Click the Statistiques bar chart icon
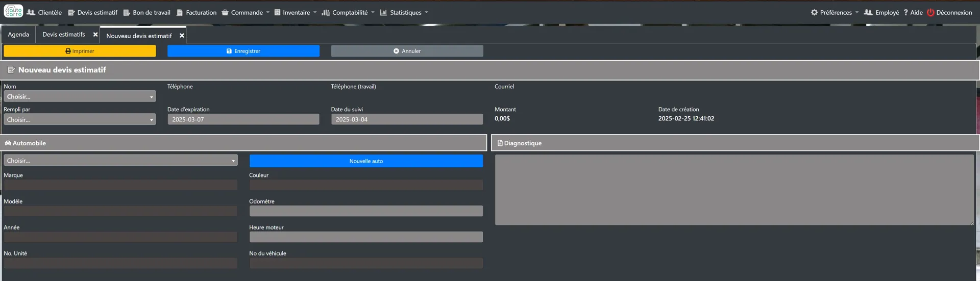The height and width of the screenshot is (281, 980). point(383,12)
